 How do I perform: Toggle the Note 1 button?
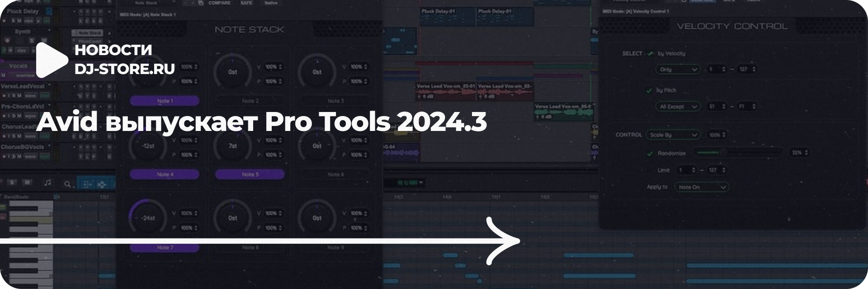pyautogui.click(x=165, y=101)
